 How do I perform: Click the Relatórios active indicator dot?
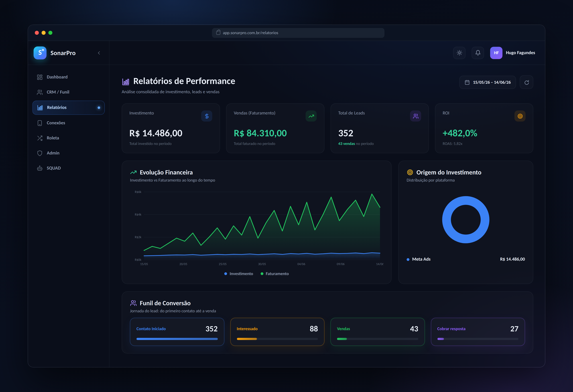[x=99, y=108]
